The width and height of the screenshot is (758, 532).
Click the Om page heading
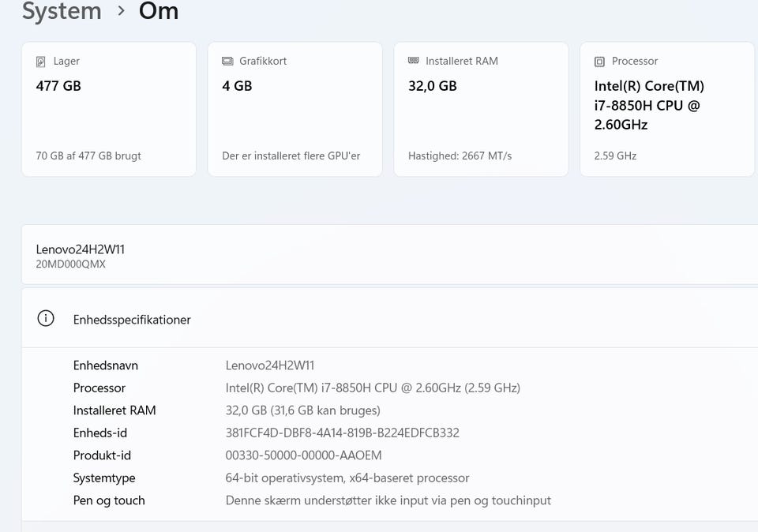(159, 11)
